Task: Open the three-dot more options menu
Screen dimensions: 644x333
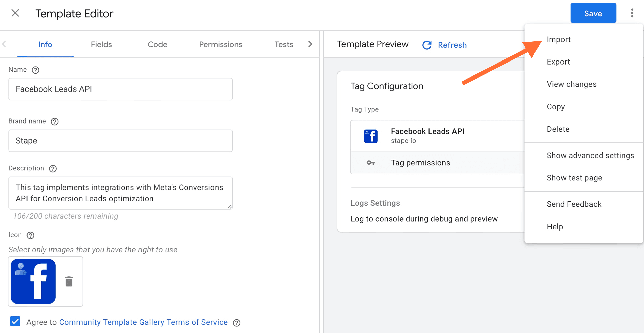Action: [632, 13]
